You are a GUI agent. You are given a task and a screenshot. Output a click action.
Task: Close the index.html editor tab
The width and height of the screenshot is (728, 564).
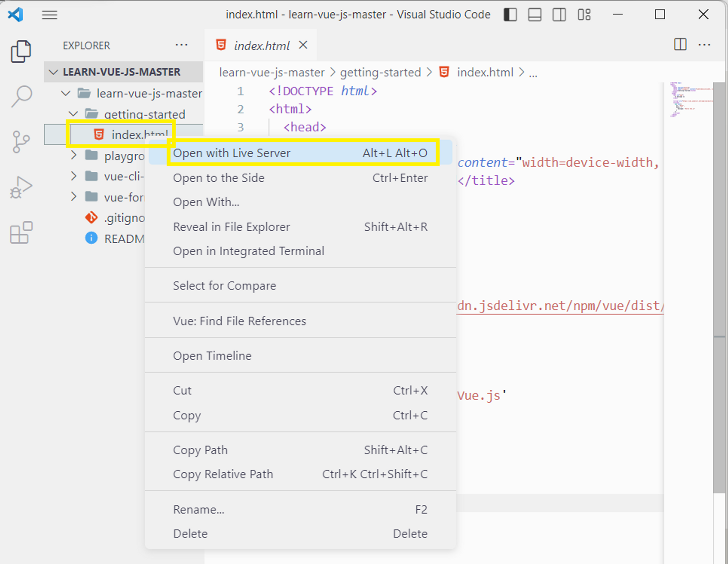coord(303,45)
